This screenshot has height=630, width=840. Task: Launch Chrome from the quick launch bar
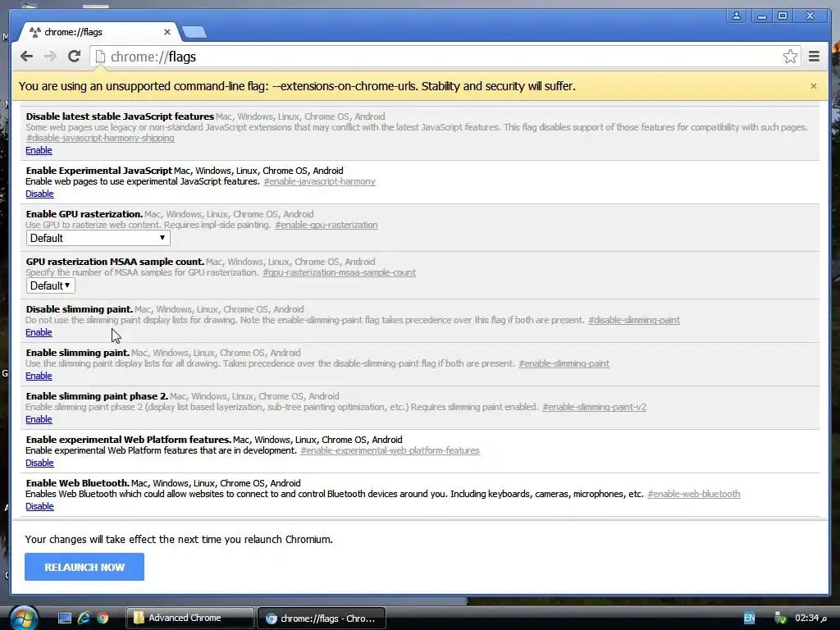[x=103, y=619]
